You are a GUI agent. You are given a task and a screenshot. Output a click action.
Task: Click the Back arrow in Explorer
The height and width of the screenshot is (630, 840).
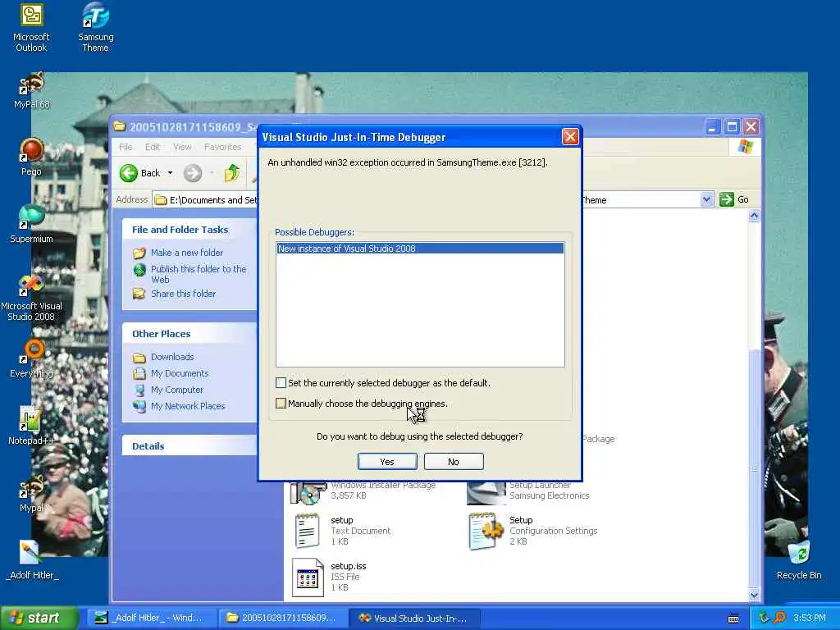point(139,173)
